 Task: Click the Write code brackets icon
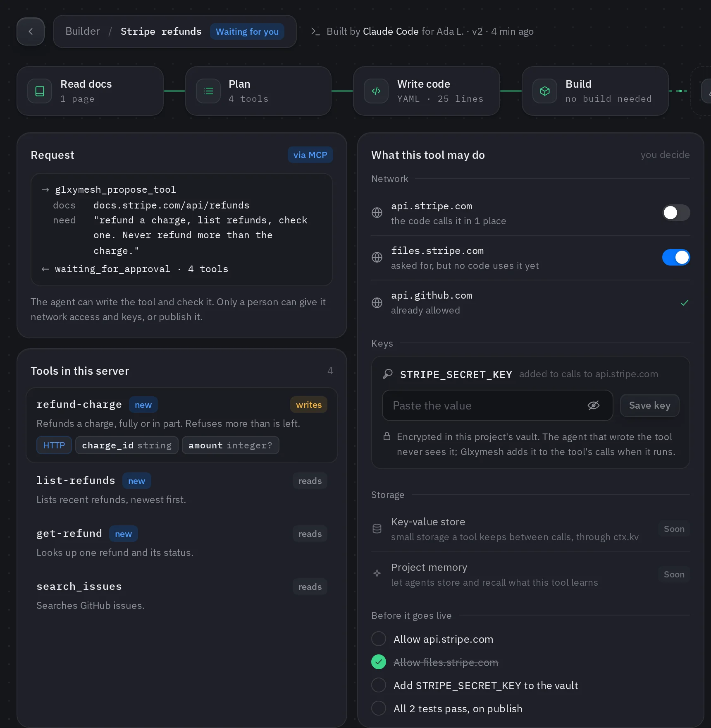click(x=376, y=91)
